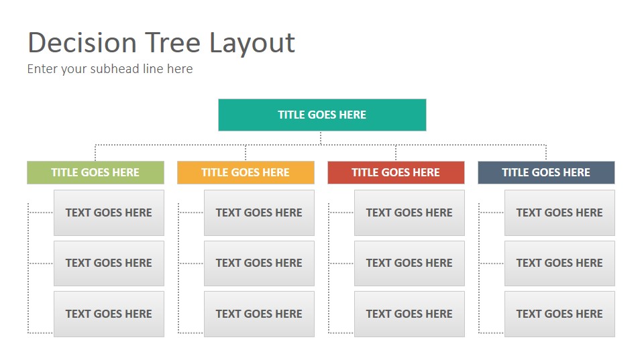
Task: Select the Decision Tree Layout heading text
Action: tap(161, 42)
